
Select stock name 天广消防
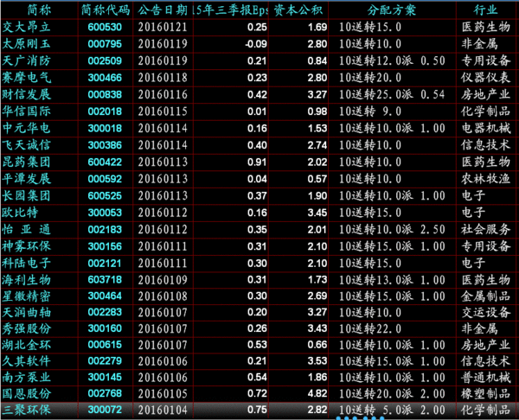click(26, 60)
